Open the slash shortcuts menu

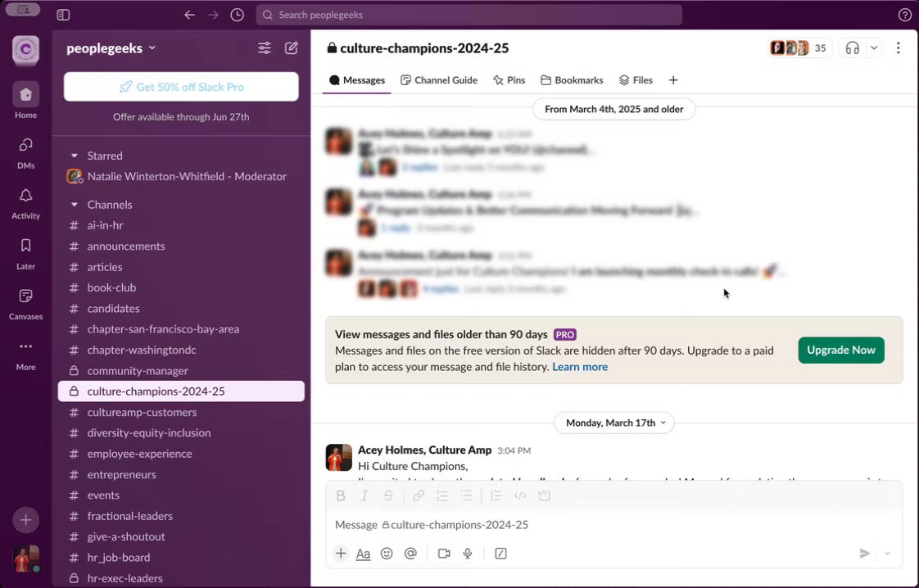click(x=500, y=554)
